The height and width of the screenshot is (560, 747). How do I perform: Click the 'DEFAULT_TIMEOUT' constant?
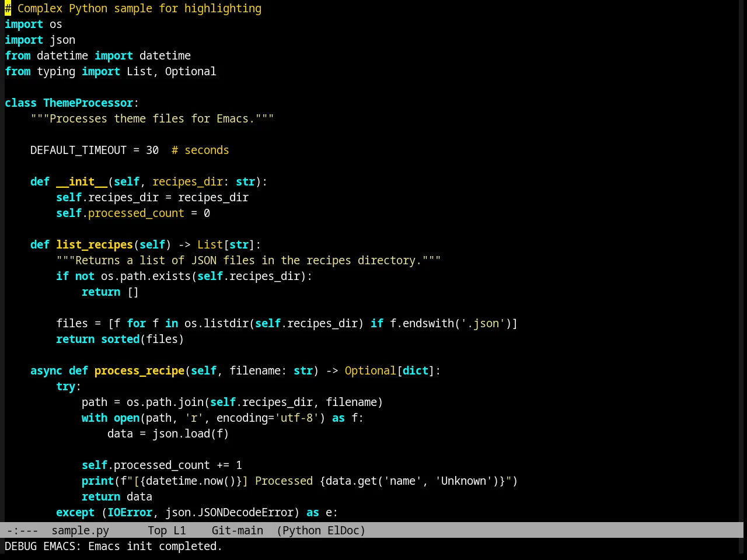click(x=78, y=150)
